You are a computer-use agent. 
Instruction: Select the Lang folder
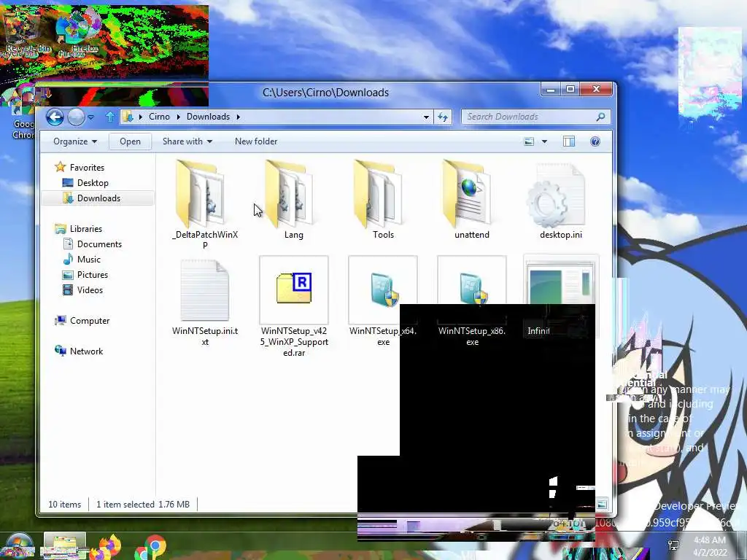tap(293, 200)
